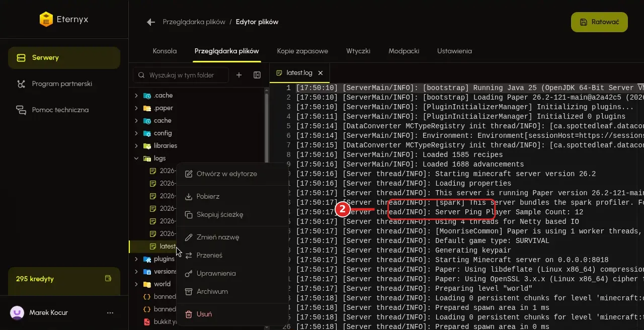Open Serwery in the sidebar
The image size is (644, 330).
point(64,58)
